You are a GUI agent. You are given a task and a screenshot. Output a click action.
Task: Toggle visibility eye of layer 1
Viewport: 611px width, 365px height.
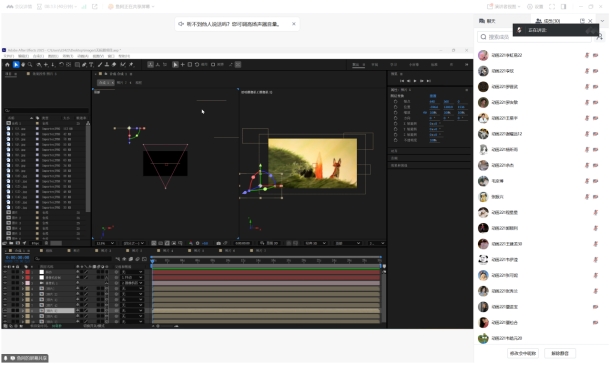point(5,272)
